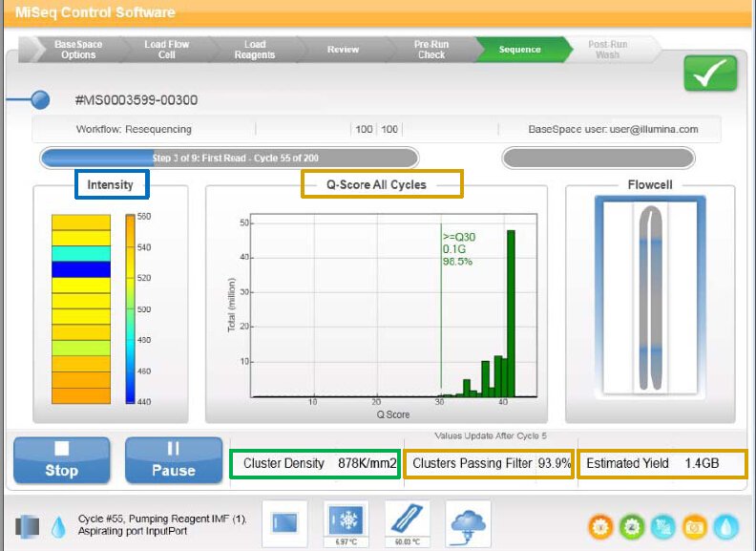Image resolution: width=756 pixels, height=551 pixels.
Task: Click the '560' value on the intensity scale
Action: click(x=144, y=217)
